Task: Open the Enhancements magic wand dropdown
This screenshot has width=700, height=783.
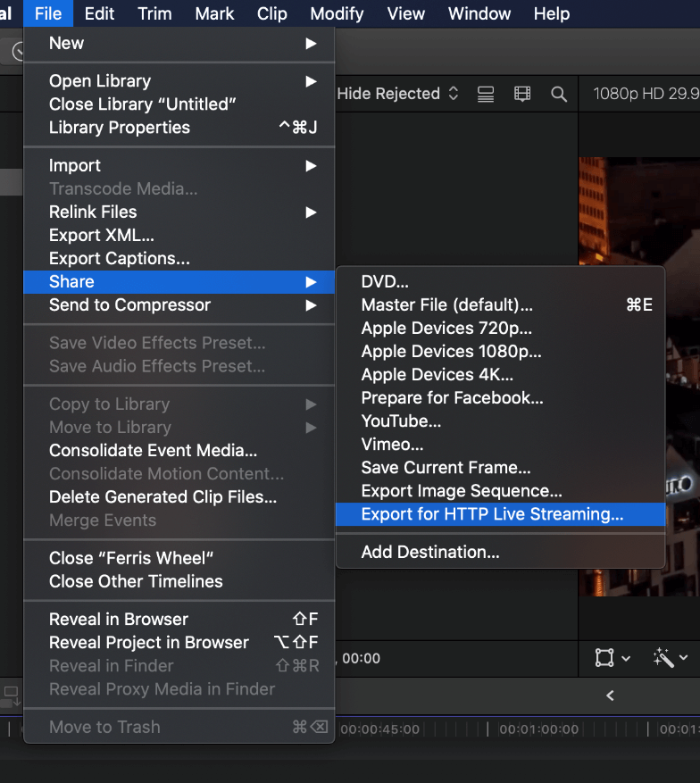Action: tap(671, 658)
